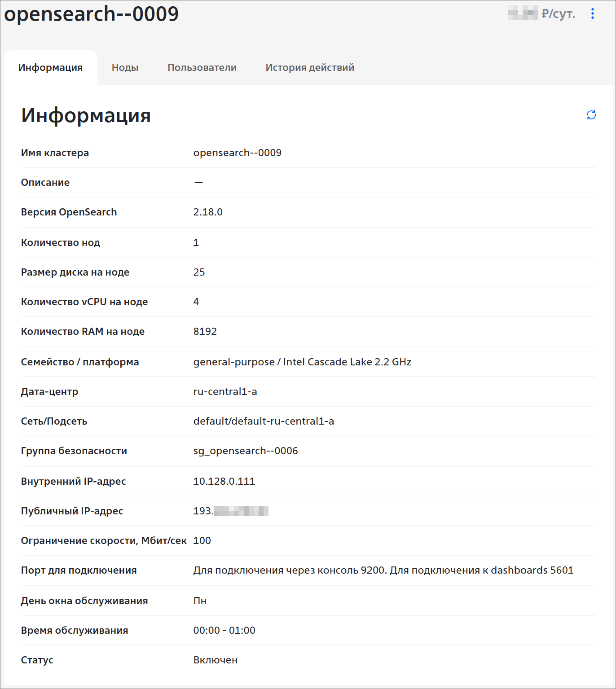Click the internal IP value 10.128.0.111

(224, 481)
